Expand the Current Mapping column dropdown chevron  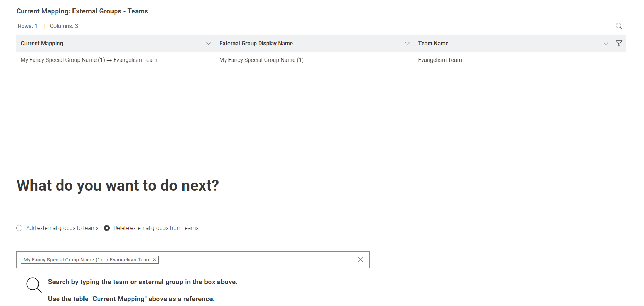[x=208, y=44]
